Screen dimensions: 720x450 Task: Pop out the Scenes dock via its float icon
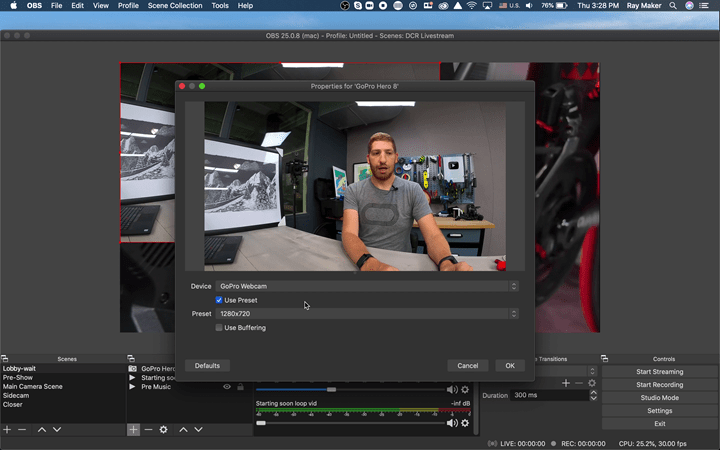pyautogui.click(x=5, y=358)
